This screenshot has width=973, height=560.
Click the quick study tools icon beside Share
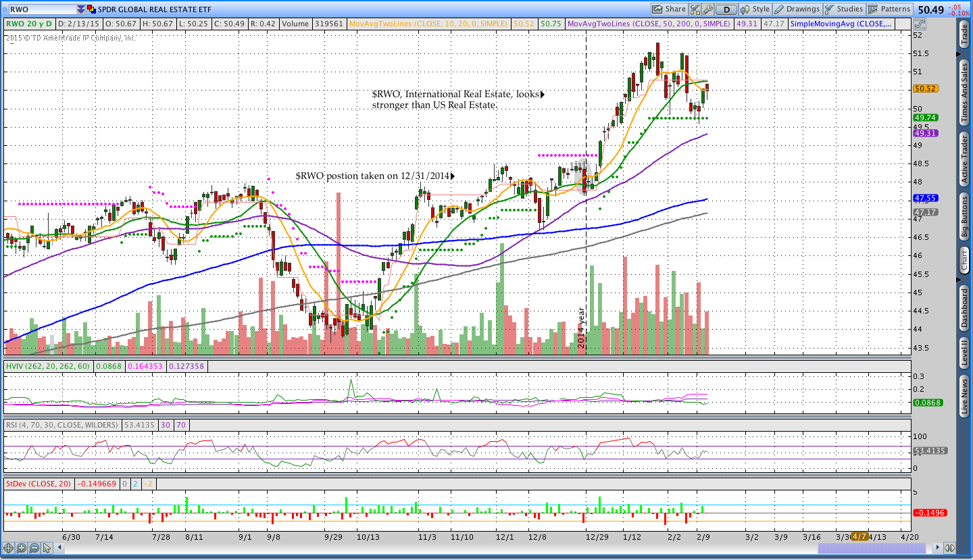[695, 9]
